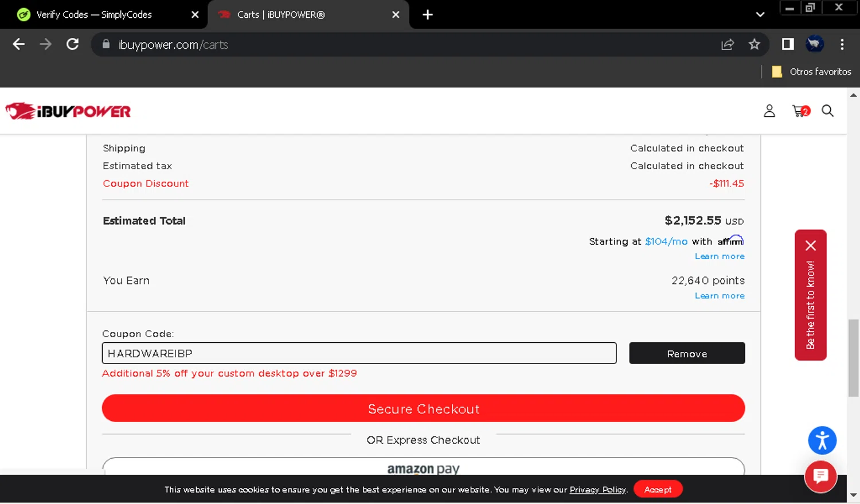Viewport: 860px width, 504px height.
Task: Click Learn more under points earned
Action: pos(720,296)
